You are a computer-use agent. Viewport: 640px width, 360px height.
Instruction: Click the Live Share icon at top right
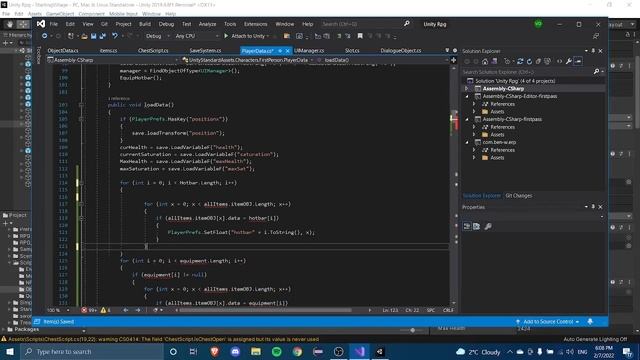(x=596, y=36)
